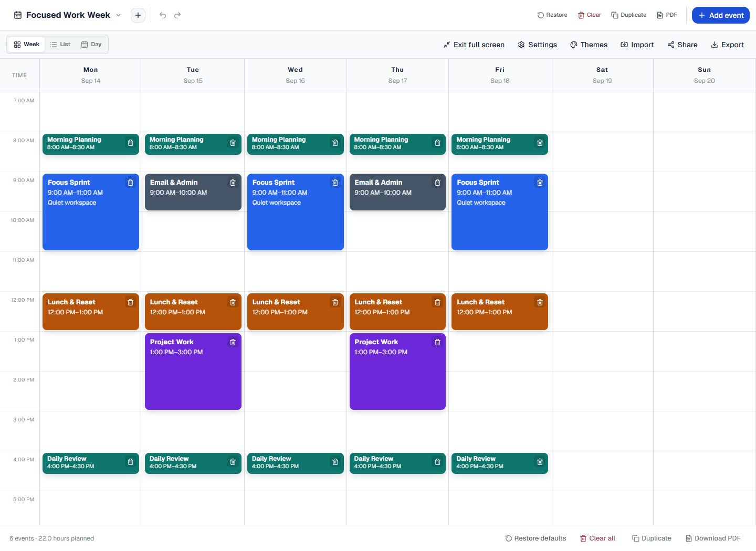Open Settings
The width and height of the screenshot is (756, 551).
537,45
